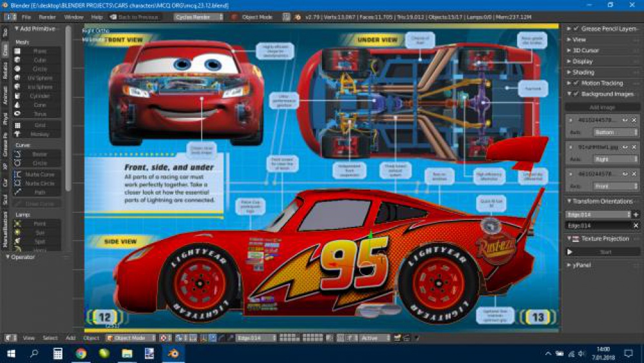The width and height of the screenshot is (644, 363).
Task: Click the Blender logo icon in info header
Action: pos(298,17)
